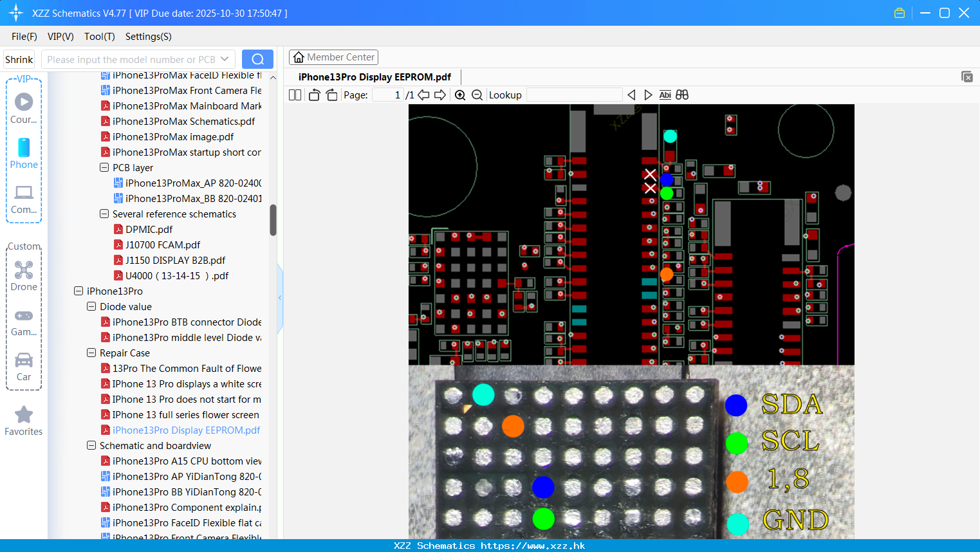
Task: Click the binoculars search icon
Action: coord(682,95)
